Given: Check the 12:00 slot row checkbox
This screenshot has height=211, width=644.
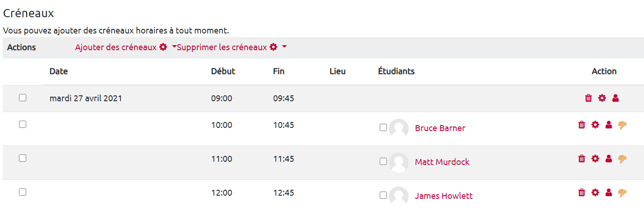Looking at the screenshot, I should coord(23,192).
